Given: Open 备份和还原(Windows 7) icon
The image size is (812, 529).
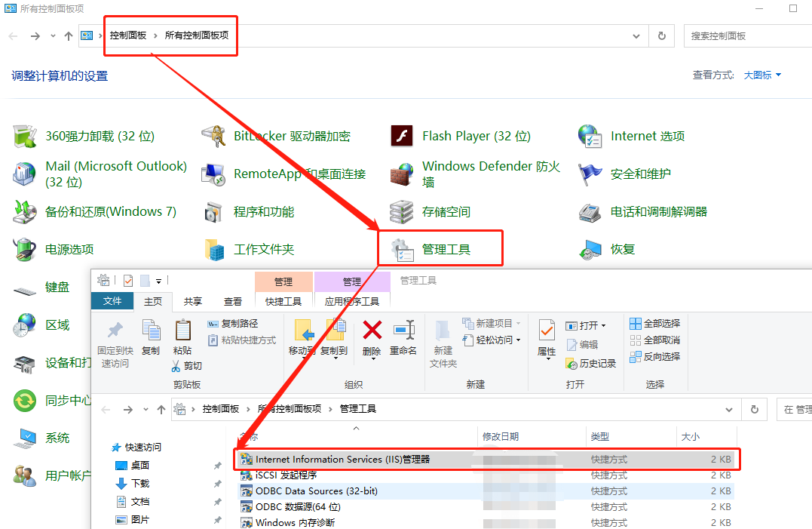Looking at the screenshot, I should (x=24, y=212).
